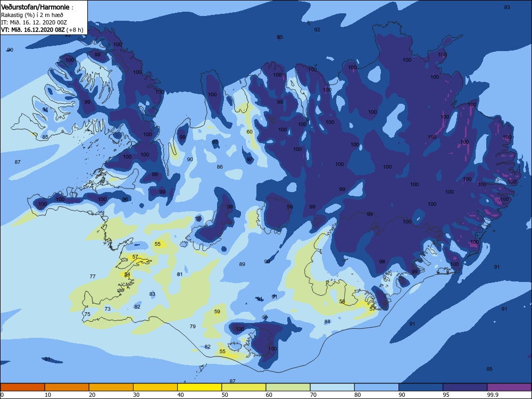Click the 0–10 dark orange legend swatch
532x399 pixels.
tap(22, 387)
